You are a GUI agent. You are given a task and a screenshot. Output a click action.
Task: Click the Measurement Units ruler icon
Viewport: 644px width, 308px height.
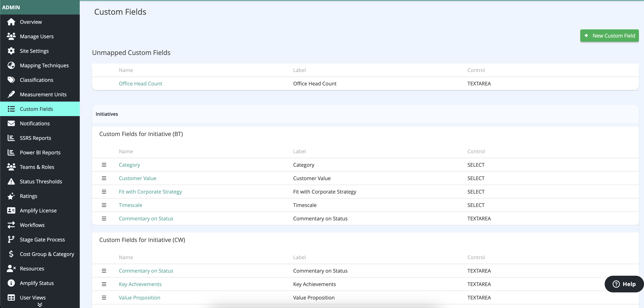11,94
